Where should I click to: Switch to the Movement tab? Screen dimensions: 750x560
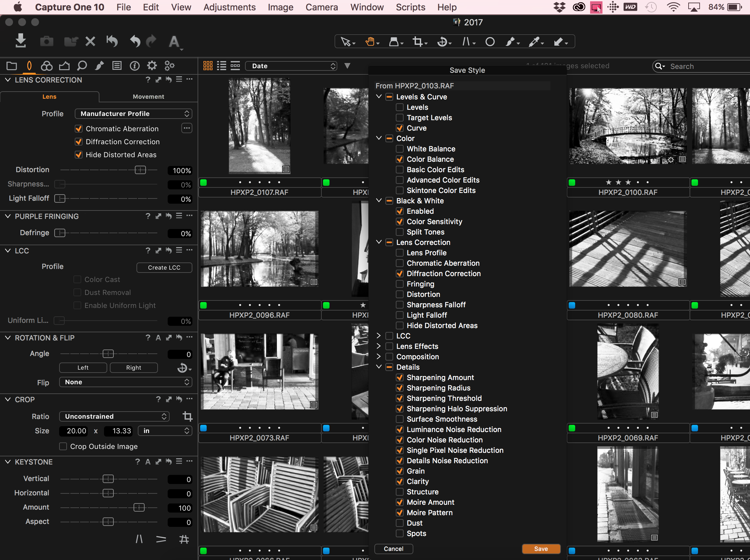149,96
